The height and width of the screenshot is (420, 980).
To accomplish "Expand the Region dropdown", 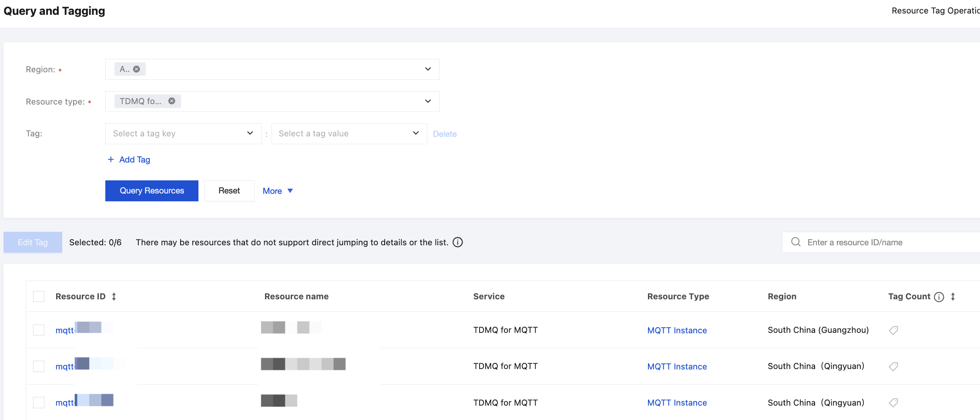I will point(428,69).
